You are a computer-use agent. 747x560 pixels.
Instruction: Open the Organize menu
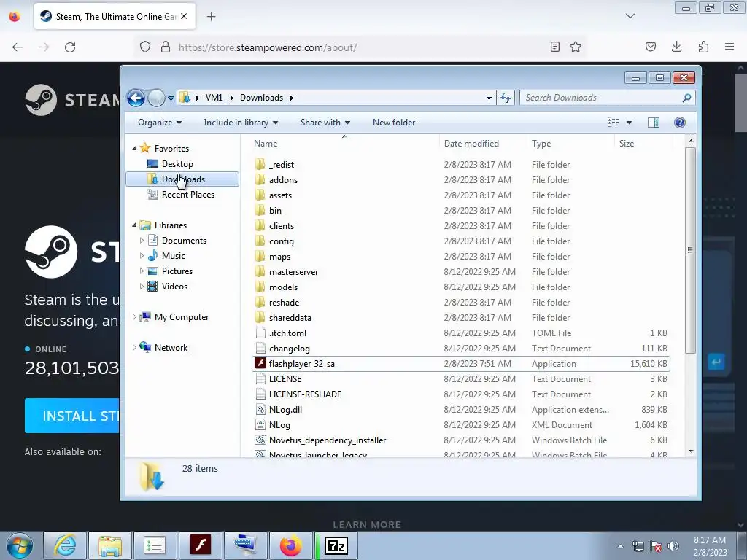160,122
